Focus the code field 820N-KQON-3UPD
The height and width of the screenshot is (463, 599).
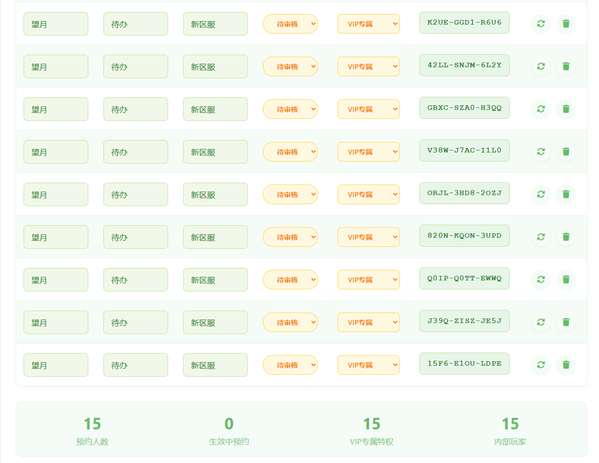click(464, 236)
